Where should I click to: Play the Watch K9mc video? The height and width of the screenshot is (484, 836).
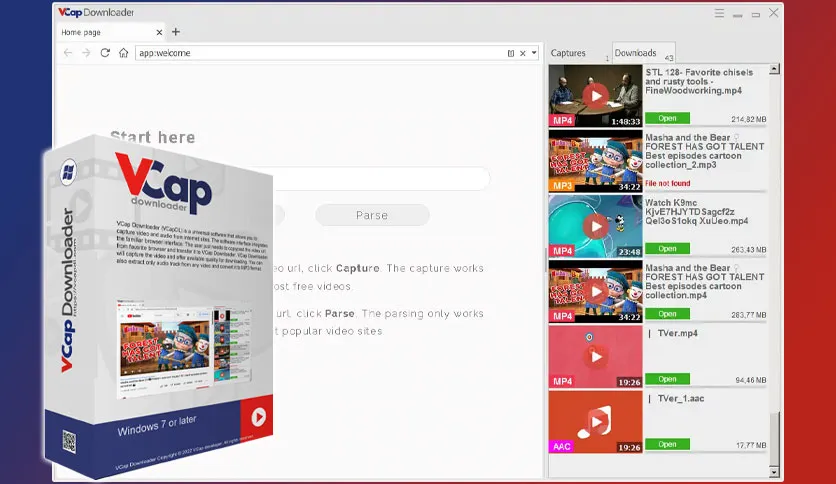pyautogui.click(x=596, y=227)
